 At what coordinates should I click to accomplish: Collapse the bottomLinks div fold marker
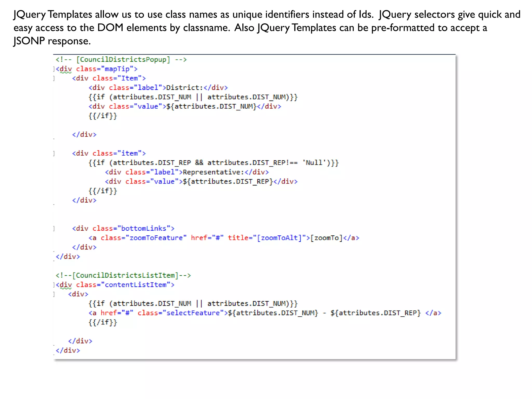point(54,228)
